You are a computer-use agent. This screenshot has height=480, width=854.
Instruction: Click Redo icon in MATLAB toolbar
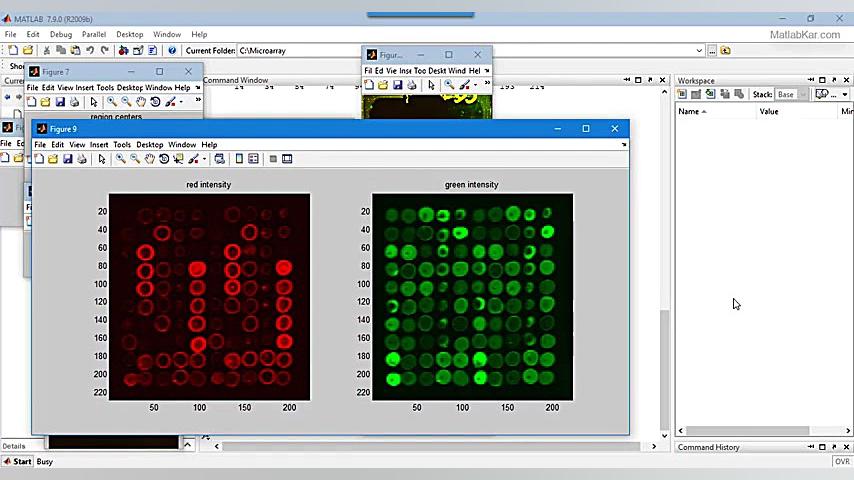click(x=105, y=50)
